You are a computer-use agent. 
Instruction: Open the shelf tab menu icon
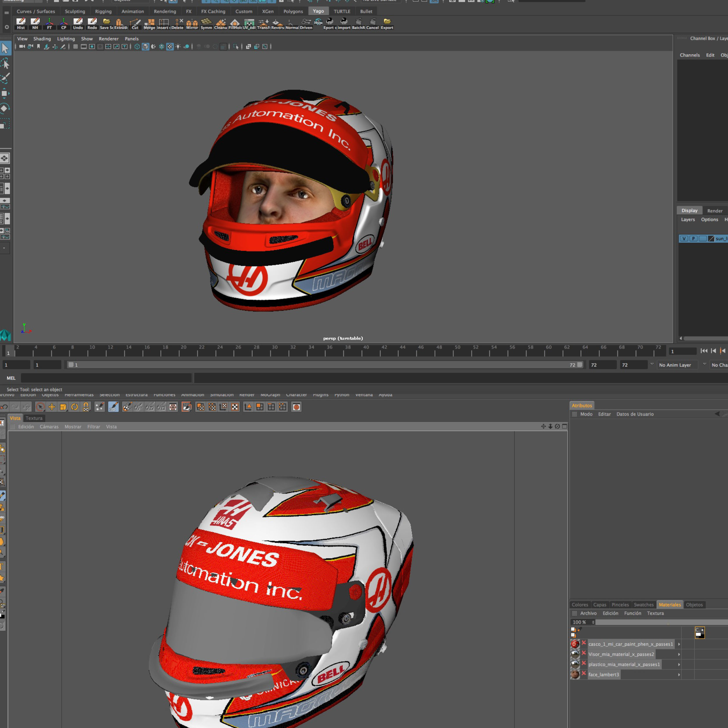tap(6, 13)
